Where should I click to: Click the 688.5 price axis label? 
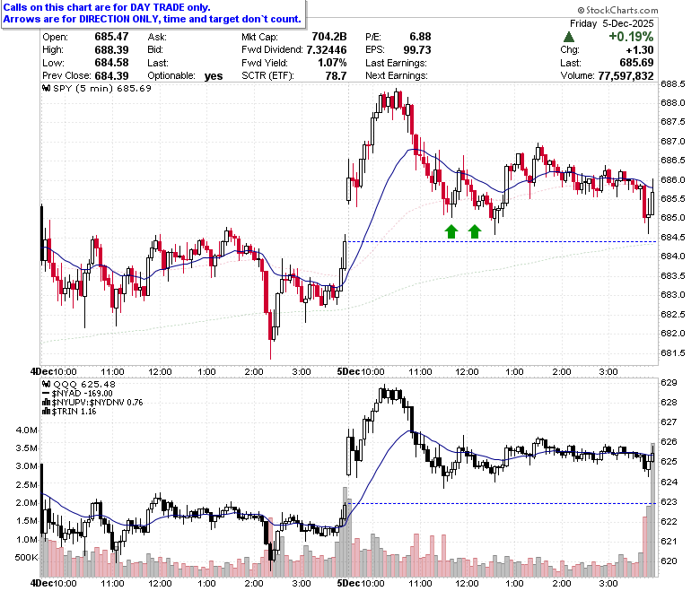(673, 84)
